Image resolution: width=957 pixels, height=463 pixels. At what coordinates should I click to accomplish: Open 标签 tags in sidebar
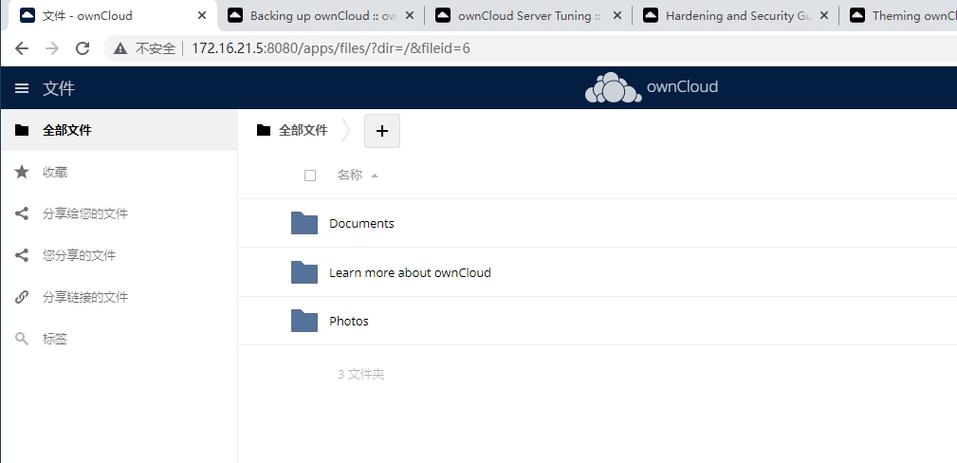[x=119, y=339]
